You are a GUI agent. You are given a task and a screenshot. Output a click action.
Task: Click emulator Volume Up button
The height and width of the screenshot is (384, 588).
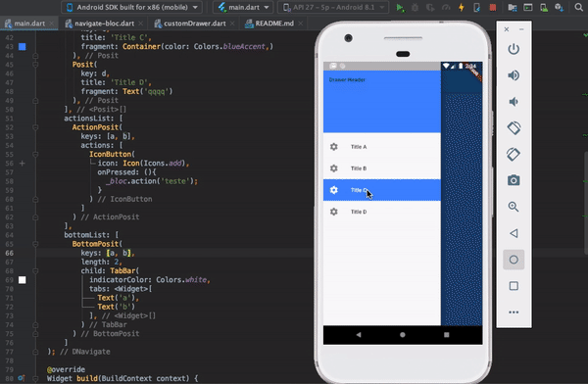click(x=514, y=75)
